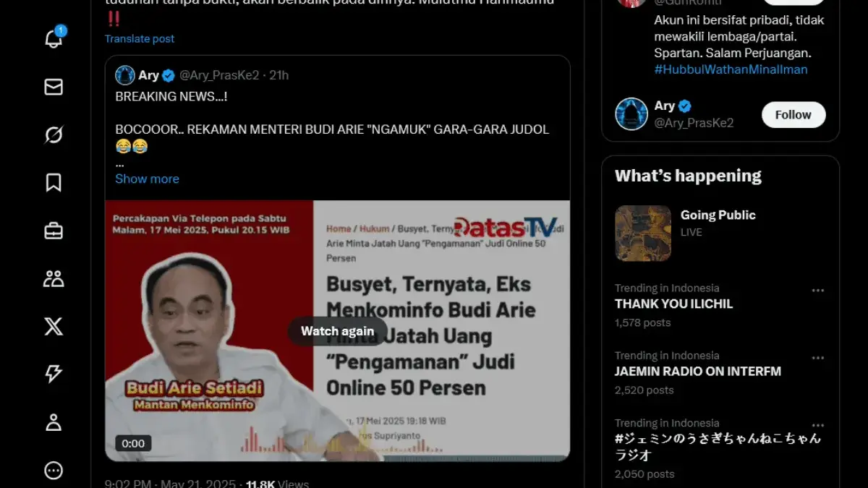Open more options for THANK YOU ILICHIL trend
Screen dimensions: 868x488
click(818, 290)
